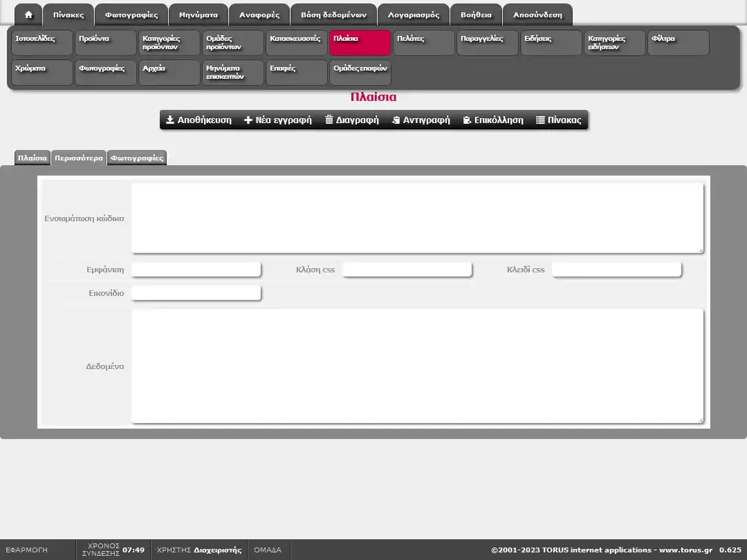The height and width of the screenshot is (560, 747).
Task: Click the Επικόλληση paste icon
Action: 468,120
